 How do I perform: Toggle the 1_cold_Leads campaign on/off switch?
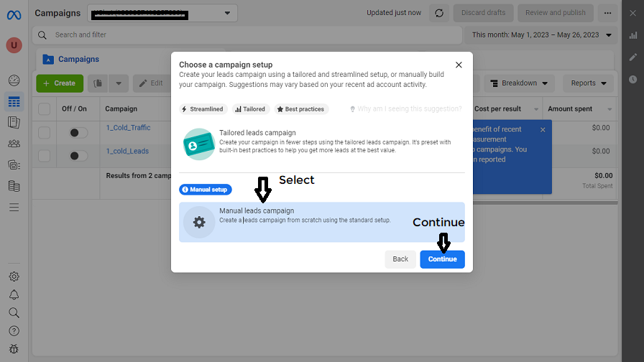(x=78, y=155)
